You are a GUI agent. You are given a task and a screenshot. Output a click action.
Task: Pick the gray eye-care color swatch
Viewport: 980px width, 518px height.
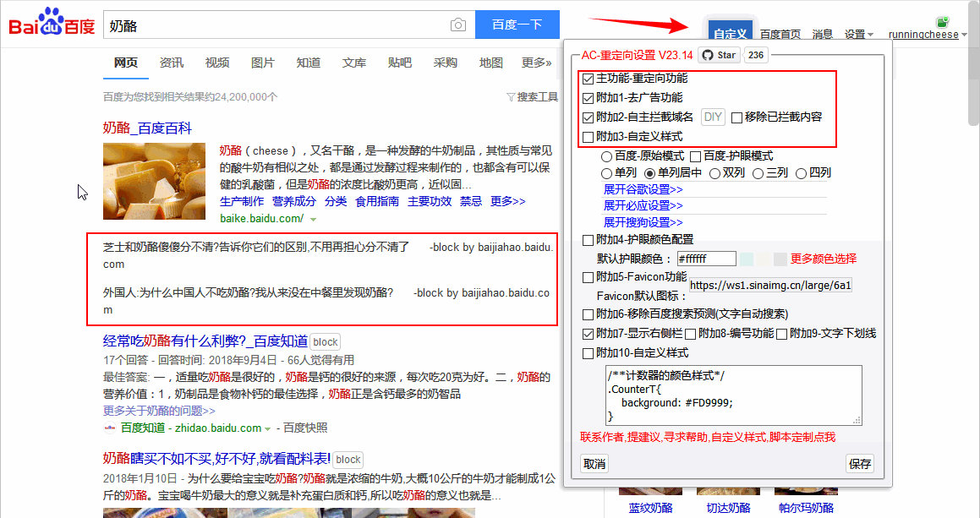tap(780, 259)
